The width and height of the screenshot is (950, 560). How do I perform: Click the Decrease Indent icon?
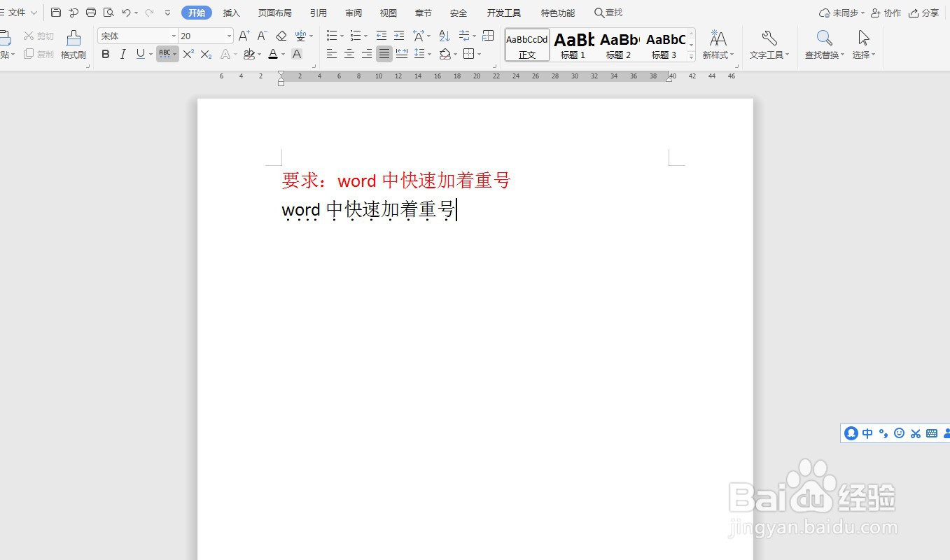[x=381, y=36]
